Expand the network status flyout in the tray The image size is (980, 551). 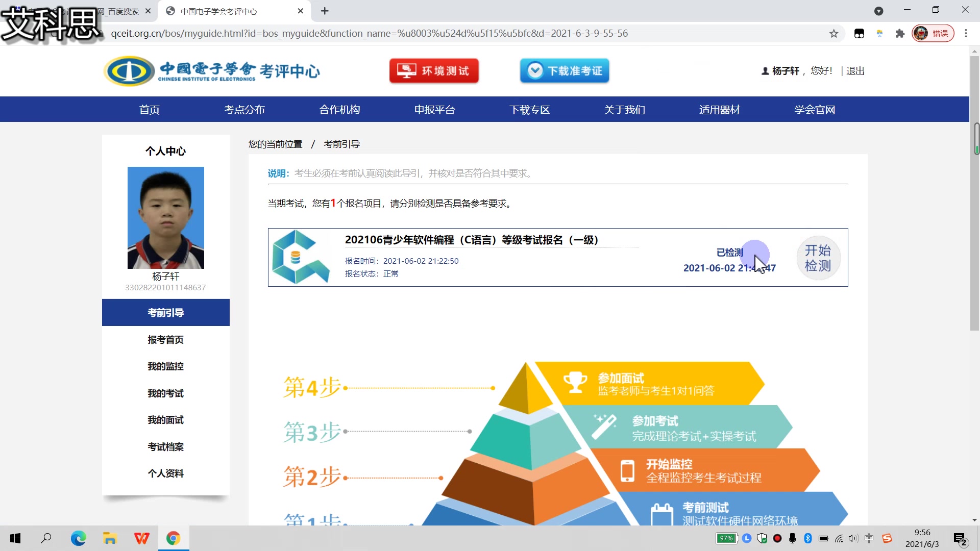click(839, 538)
